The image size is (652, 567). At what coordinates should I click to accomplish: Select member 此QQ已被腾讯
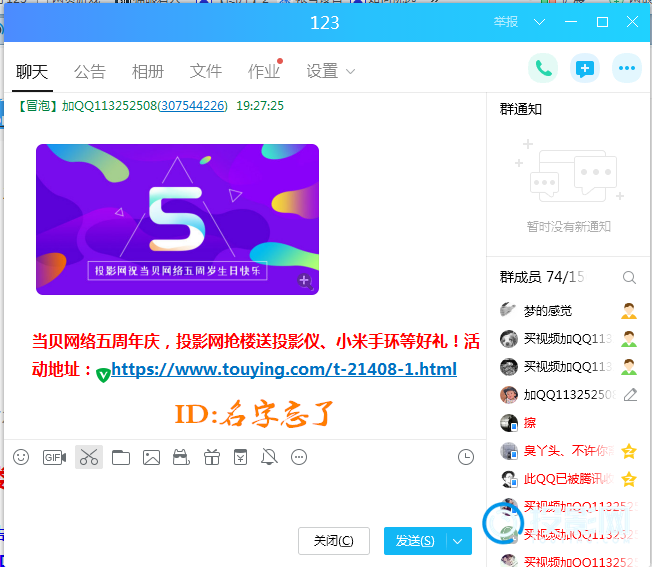coord(568,479)
